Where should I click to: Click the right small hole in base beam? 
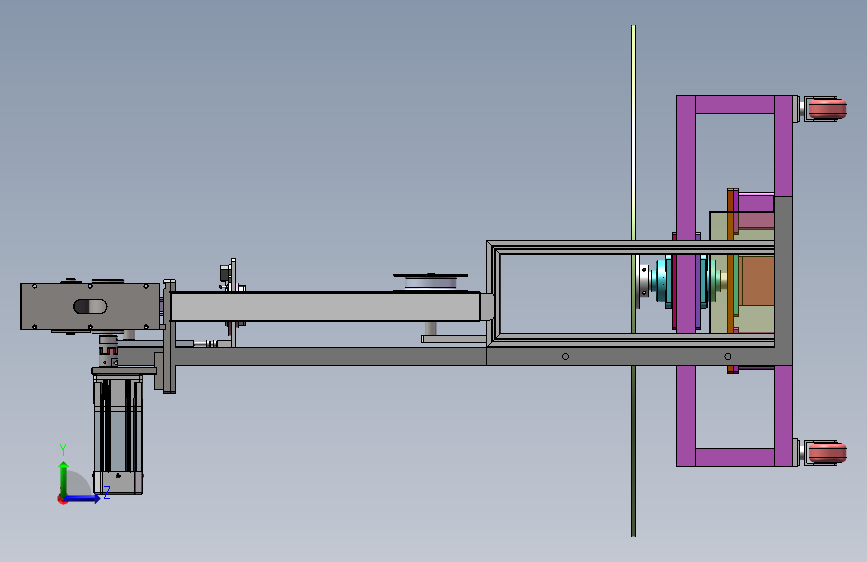(728, 357)
